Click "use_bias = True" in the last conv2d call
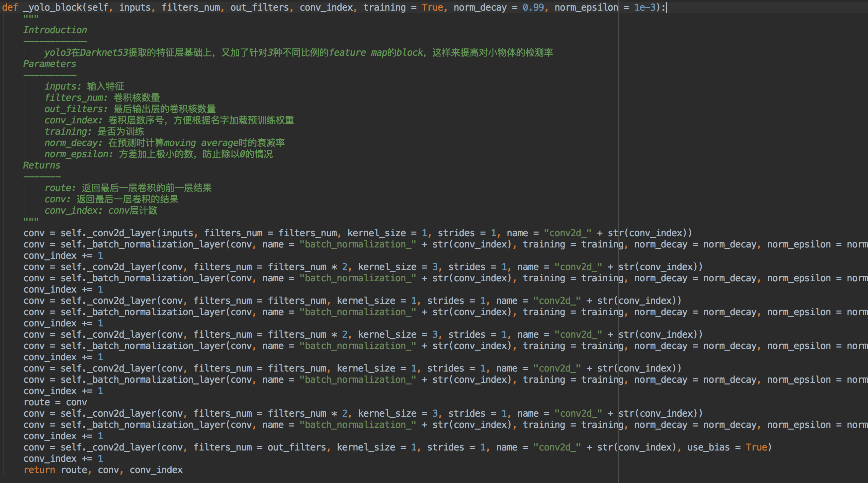Screen dimensions: 868x483 pyautogui.click(x=727, y=447)
